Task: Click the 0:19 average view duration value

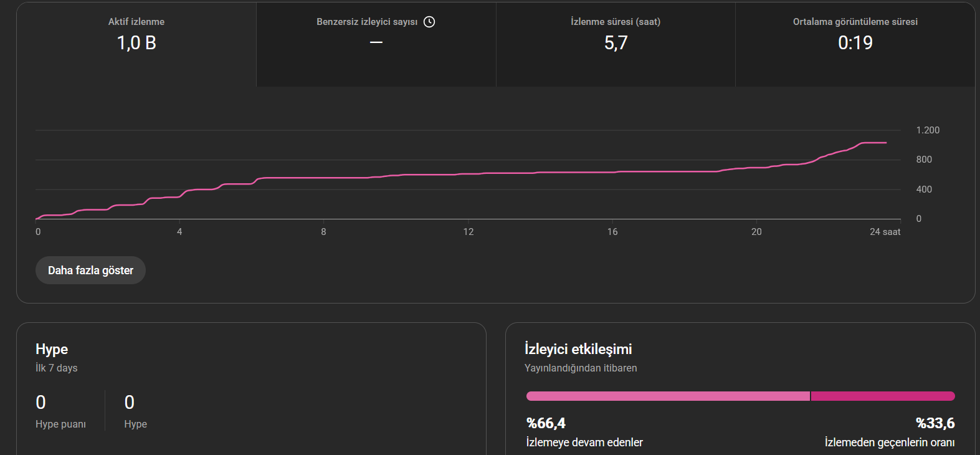Action: click(855, 43)
